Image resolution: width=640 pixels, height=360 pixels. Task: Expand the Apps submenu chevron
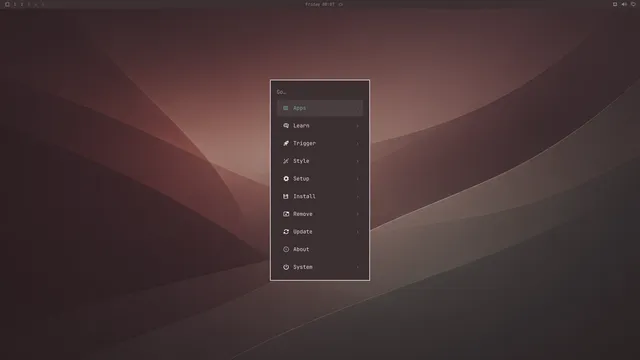(358, 109)
